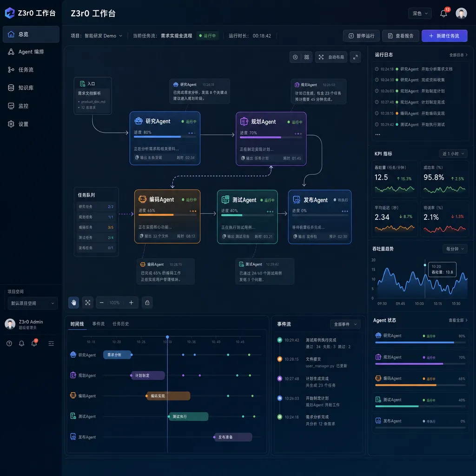This screenshot has width=476, height=476.
Task: Open the sidebar bell with red badge
Action: pos(34,343)
